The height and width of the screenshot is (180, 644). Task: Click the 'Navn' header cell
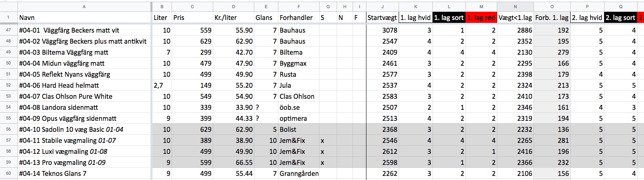pyautogui.click(x=84, y=18)
